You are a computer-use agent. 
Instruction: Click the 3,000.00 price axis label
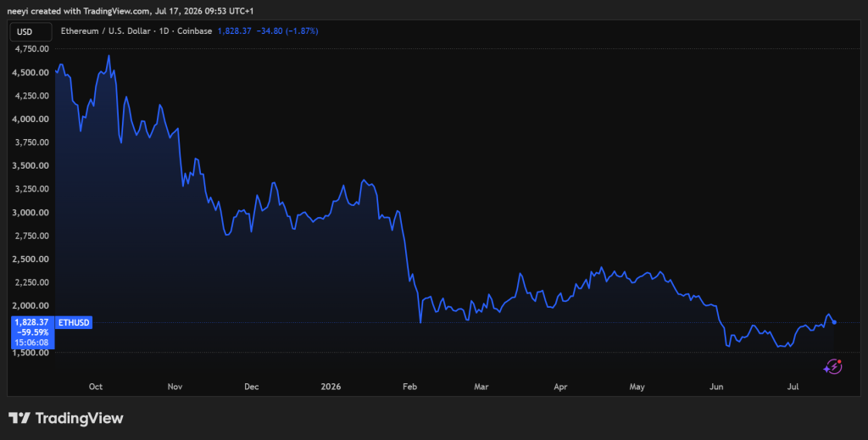[x=31, y=213]
